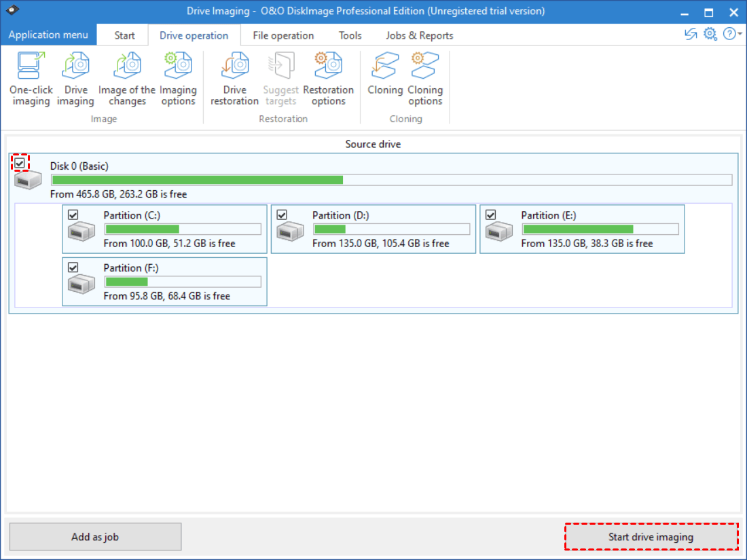This screenshot has height=560, width=747.
Task: Click the Partition (F:) drive icon
Action: tap(81, 284)
